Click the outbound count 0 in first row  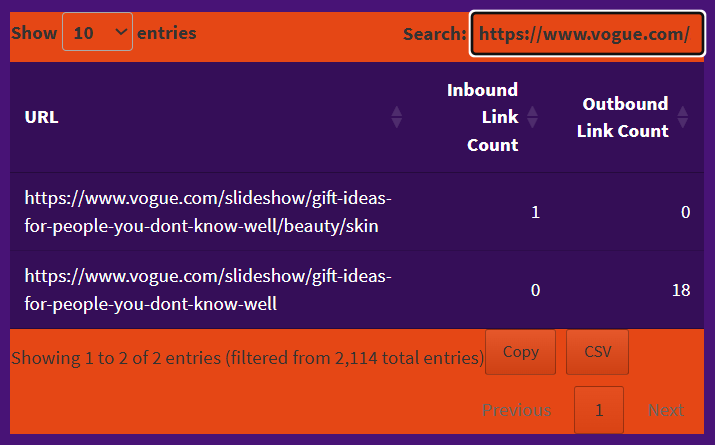[x=685, y=212]
